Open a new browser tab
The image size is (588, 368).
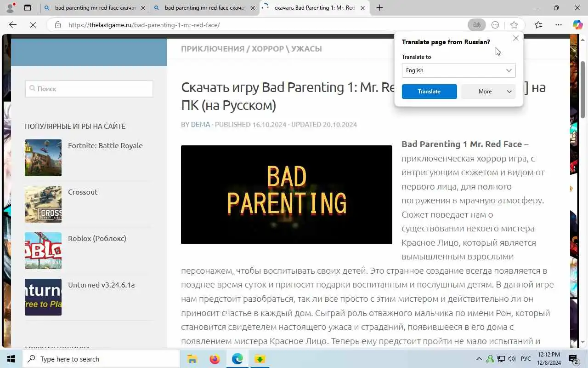[379, 8]
